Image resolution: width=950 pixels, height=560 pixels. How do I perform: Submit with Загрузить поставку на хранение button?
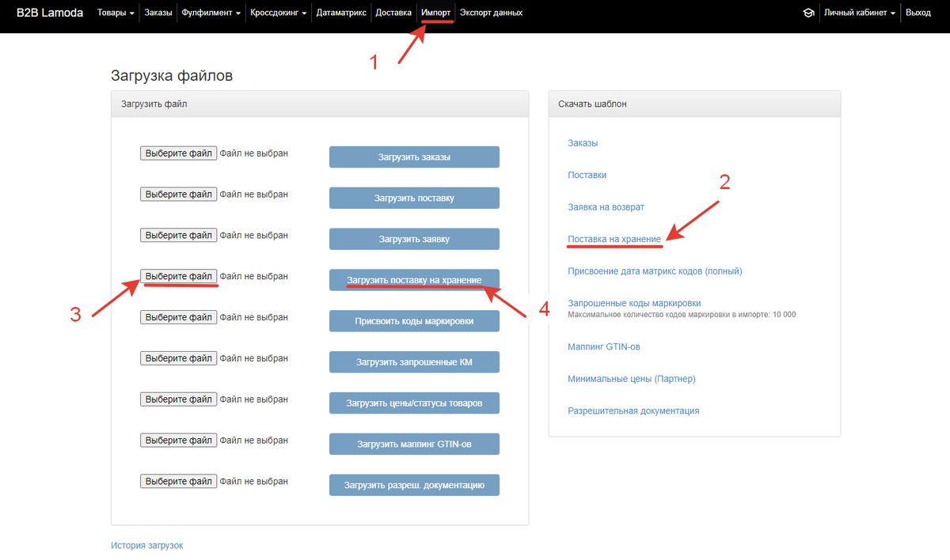(x=414, y=280)
